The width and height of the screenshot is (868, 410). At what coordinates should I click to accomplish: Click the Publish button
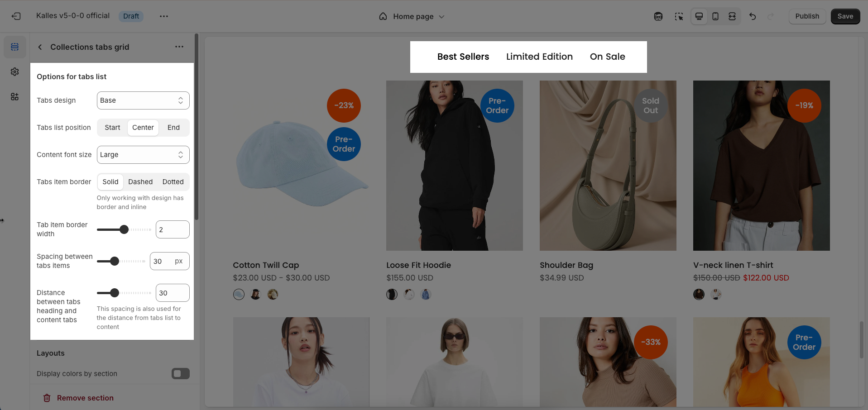tap(807, 16)
